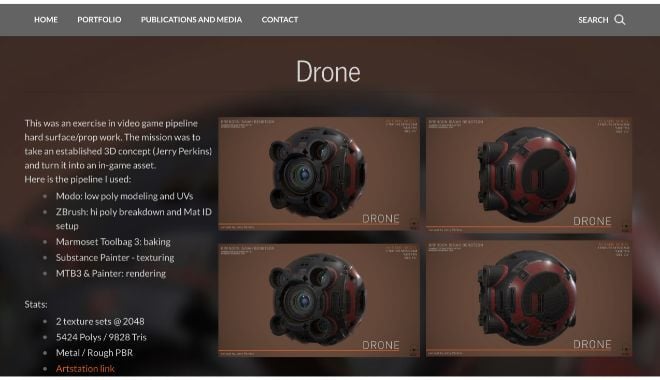Viewport: 660px width, 380px height.
Task: Click 'Here is the pipeline I used:' text
Action: [x=77, y=179]
